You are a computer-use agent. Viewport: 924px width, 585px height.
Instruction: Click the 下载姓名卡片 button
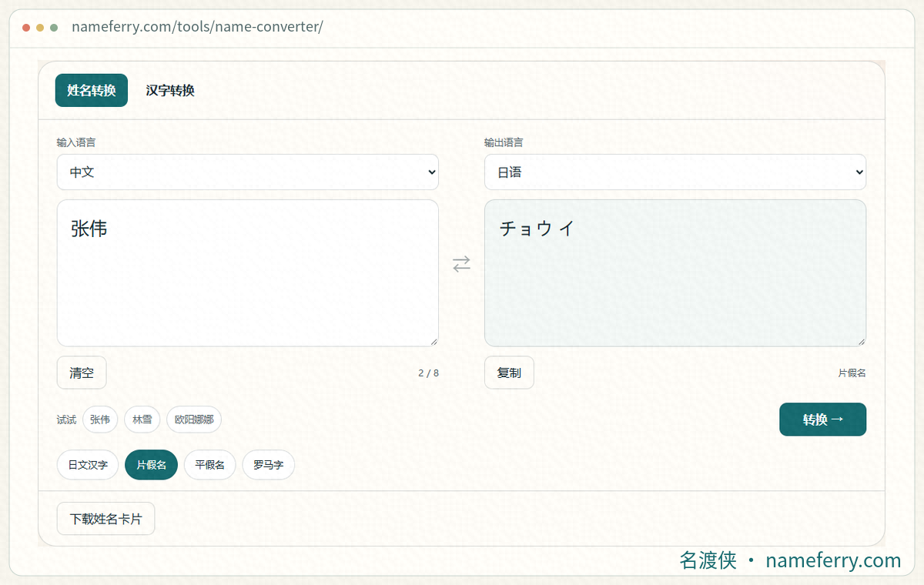(106, 519)
